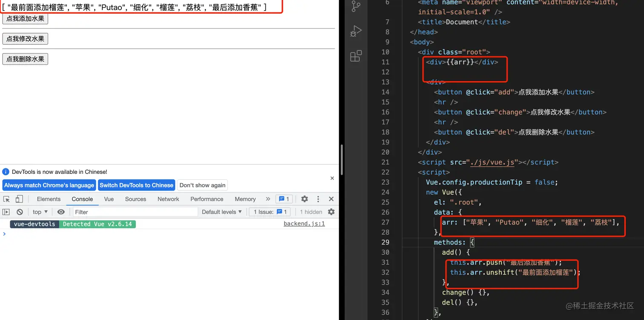Click the 'el: ".root",' line in the editor
The width and height of the screenshot is (644, 320).
click(458, 202)
